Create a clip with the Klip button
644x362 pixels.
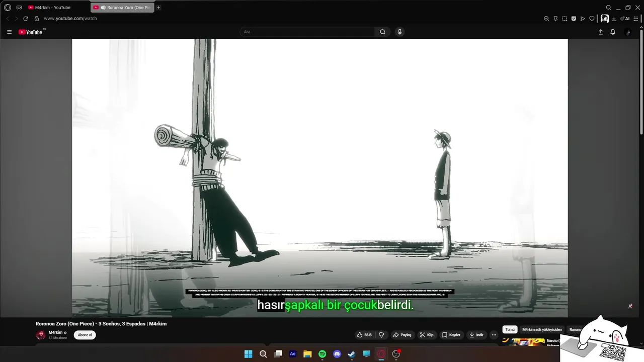[427, 335]
